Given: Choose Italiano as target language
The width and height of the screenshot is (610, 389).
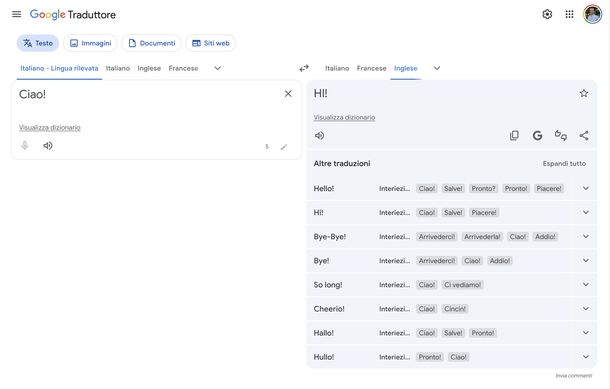Looking at the screenshot, I should click(337, 68).
